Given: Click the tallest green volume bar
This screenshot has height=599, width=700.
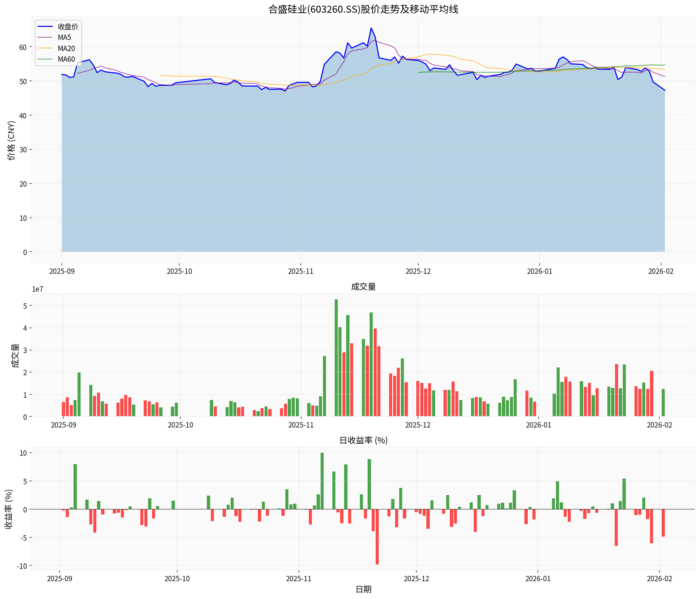Looking at the screenshot, I should point(336,357).
